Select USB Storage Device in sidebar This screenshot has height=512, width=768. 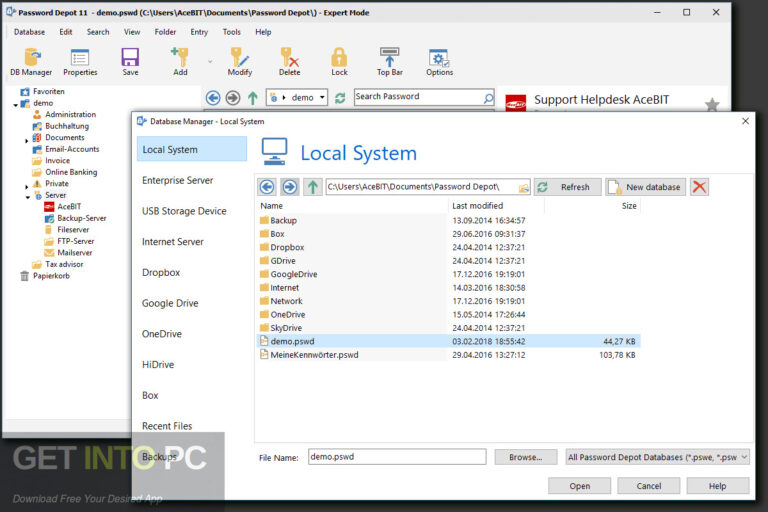184,211
